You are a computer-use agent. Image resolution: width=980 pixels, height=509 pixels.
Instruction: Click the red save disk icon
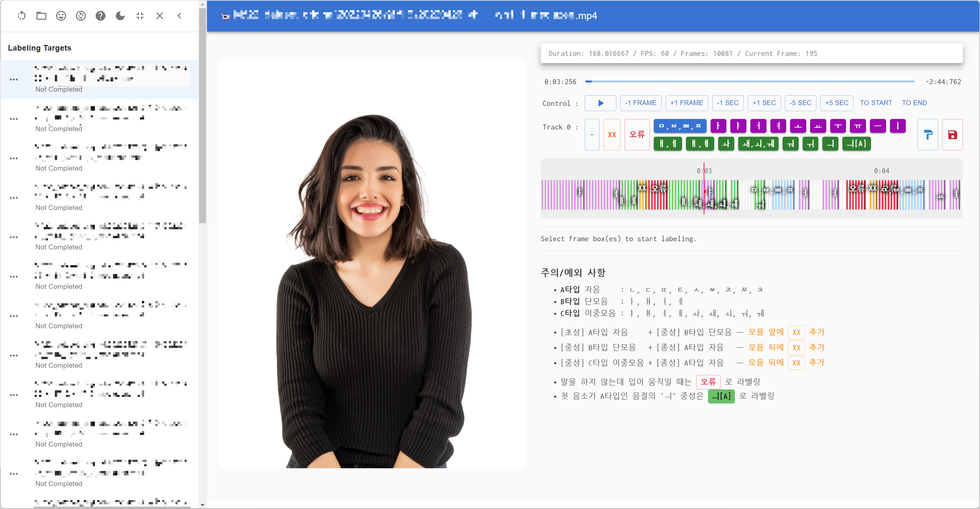pos(952,135)
